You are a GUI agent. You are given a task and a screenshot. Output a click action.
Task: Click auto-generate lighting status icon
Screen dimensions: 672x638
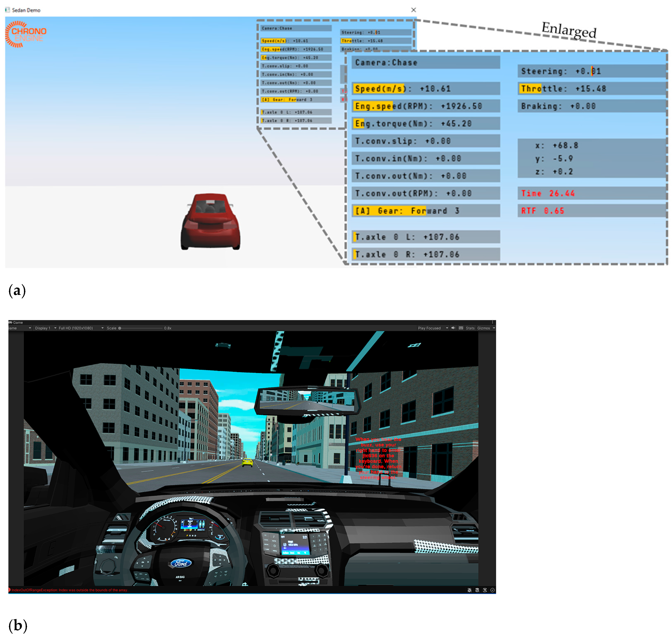tap(485, 590)
